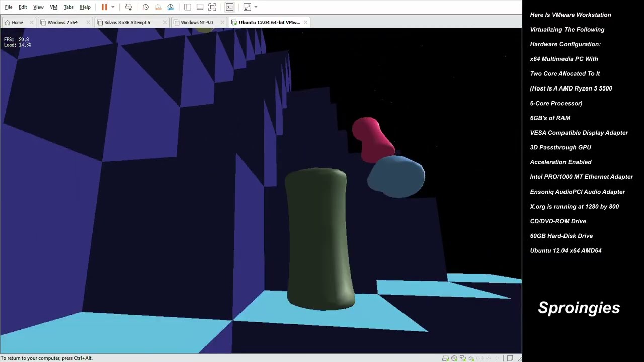Click the sound card status icon
The image size is (644, 362).
coord(471,358)
